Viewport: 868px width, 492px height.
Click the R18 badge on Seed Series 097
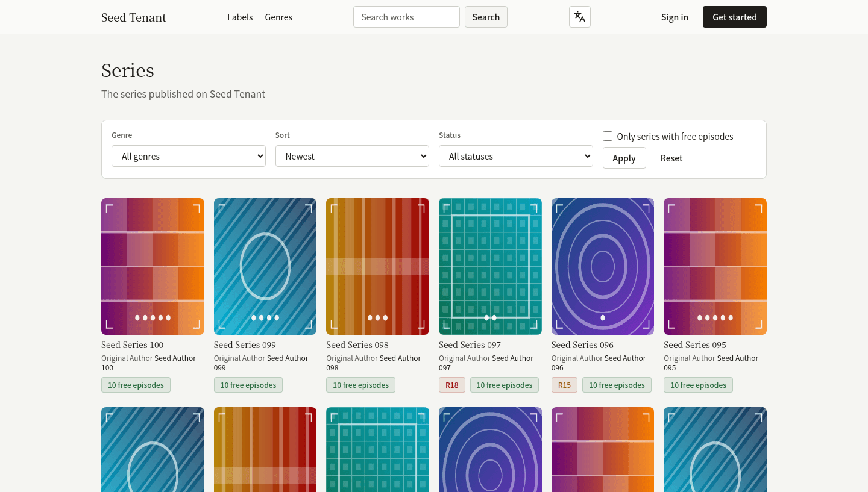coord(452,385)
